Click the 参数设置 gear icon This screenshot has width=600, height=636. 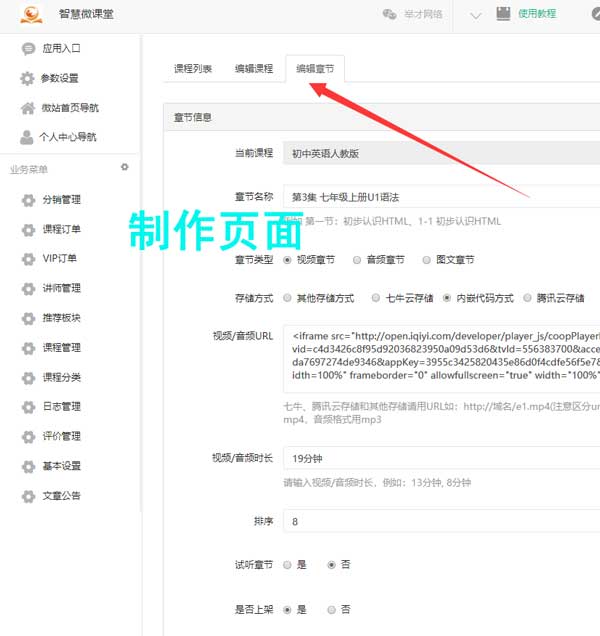point(27,78)
